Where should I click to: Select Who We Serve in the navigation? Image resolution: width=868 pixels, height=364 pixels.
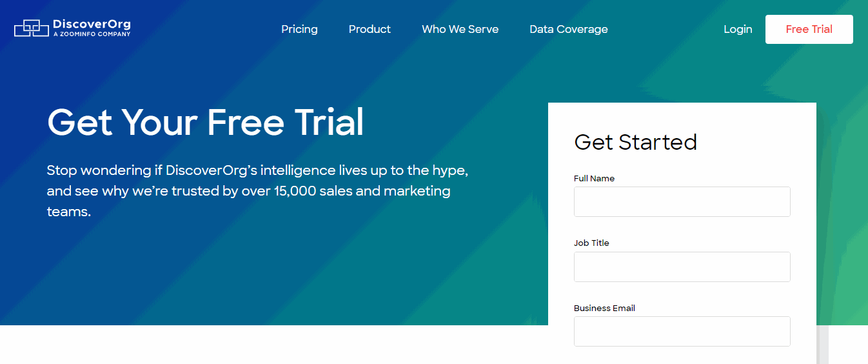(460, 29)
